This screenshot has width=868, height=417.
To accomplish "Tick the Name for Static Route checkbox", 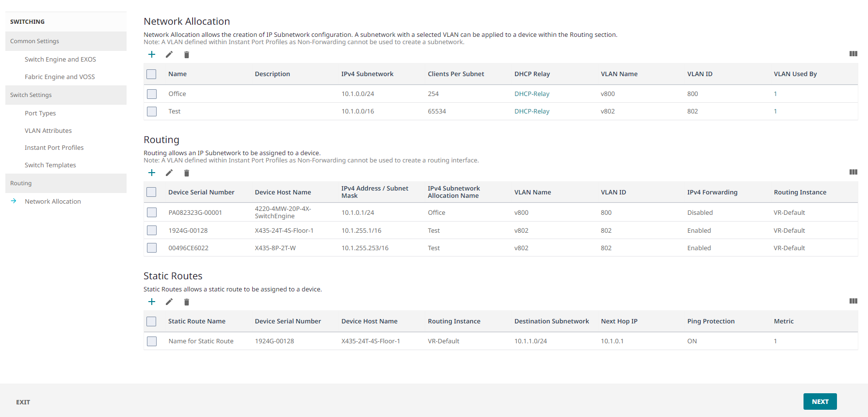I will pyautogui.click(x=152, y=341).
